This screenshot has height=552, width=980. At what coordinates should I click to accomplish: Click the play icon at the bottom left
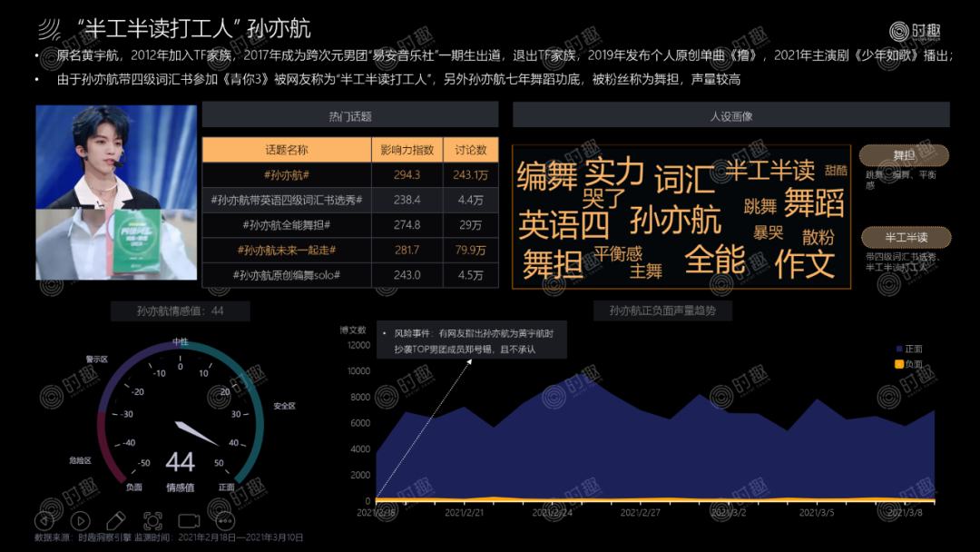tap(79, 520)
